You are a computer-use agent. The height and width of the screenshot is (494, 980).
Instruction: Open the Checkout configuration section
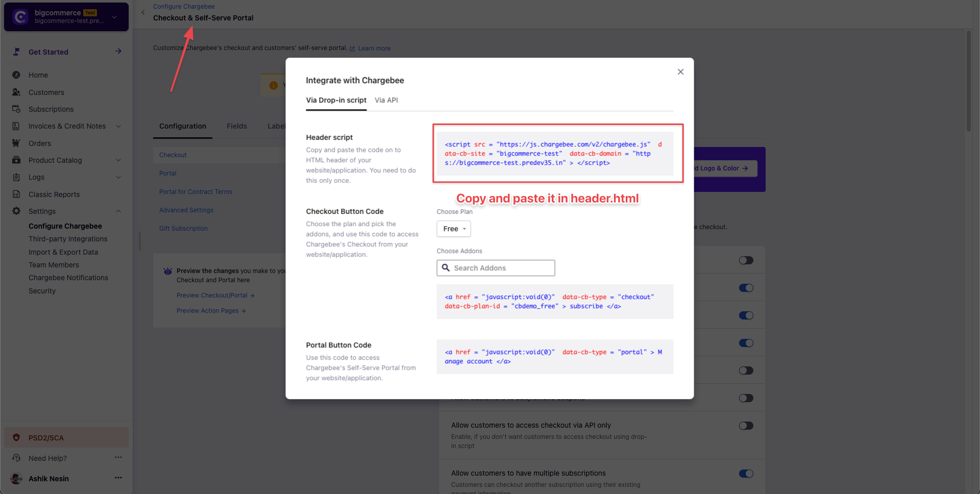173,155
